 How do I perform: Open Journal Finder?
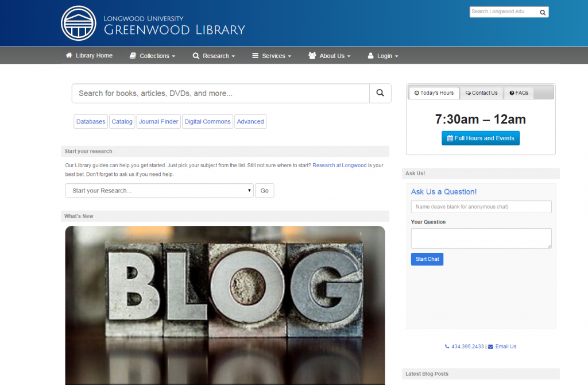coord(158,122)
